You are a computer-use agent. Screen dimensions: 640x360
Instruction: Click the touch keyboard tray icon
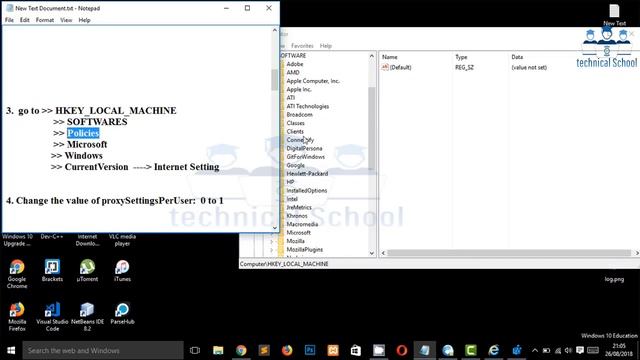tap(593, 350)
